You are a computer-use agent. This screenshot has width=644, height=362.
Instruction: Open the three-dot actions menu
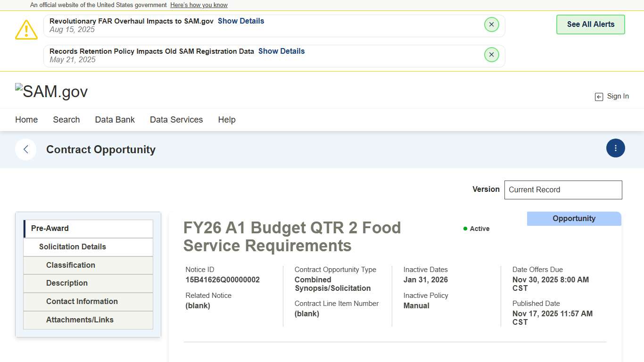tap(615, 148)
